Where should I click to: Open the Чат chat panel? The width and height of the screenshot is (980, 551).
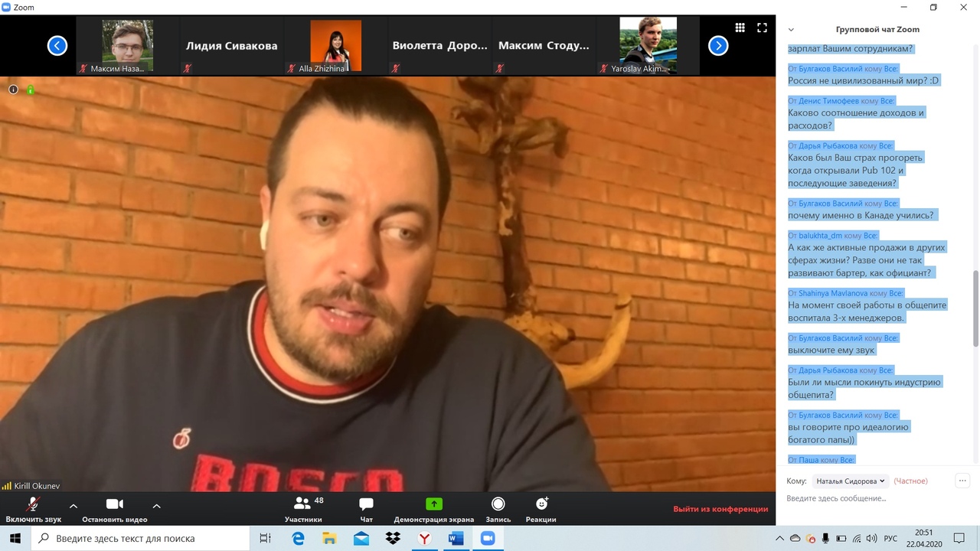coord(366,509)
